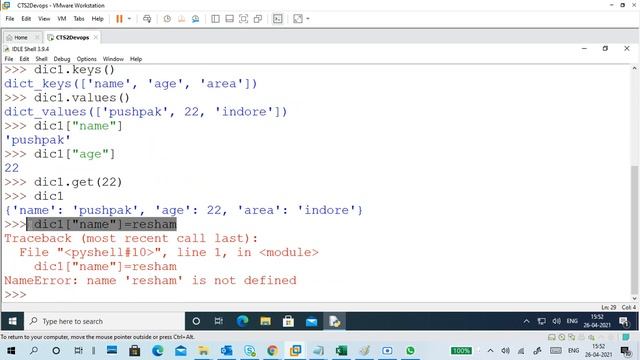Open the guest VM Start menu
The image size is (640, 360).
pyautogui.click(x=12, y=321)
